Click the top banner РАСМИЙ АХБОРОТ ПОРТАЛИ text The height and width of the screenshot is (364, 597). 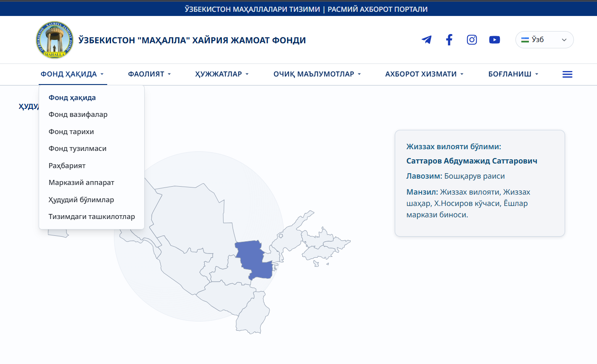point(378,9)
